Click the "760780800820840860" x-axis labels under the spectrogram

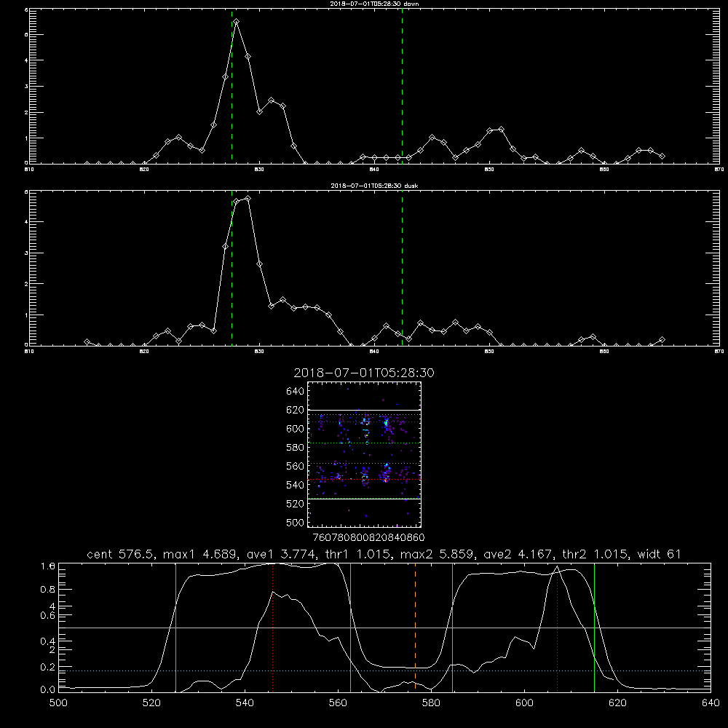[369, 537]
